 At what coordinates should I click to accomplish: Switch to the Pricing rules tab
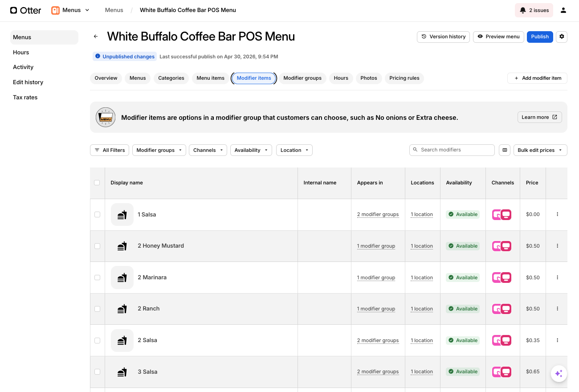[x=404, y=78]
